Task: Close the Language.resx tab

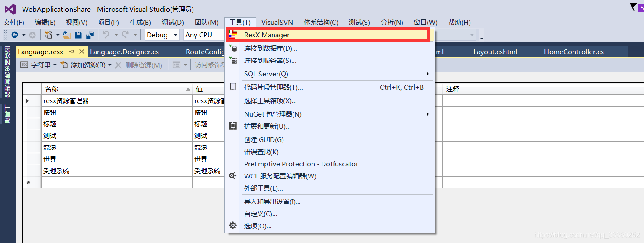Action: tap(81, 52)
